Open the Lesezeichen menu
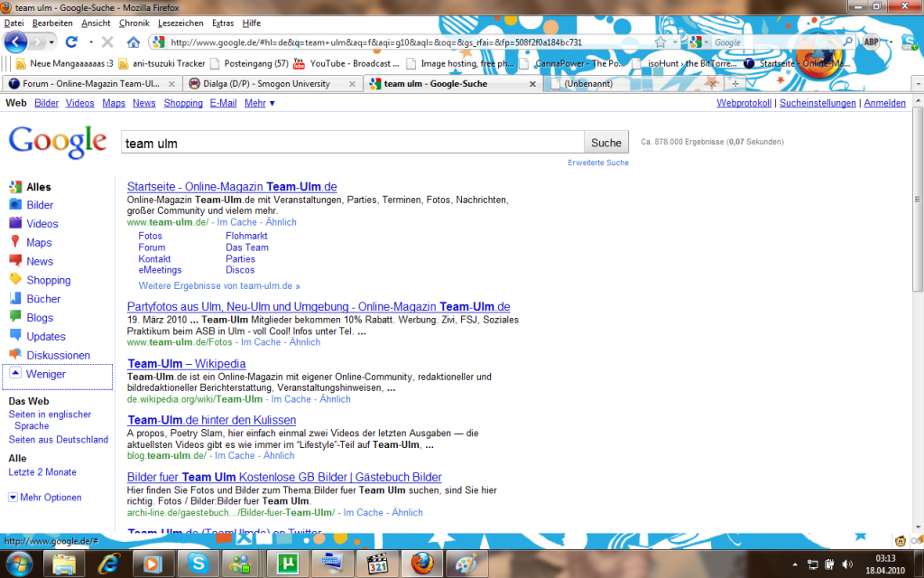 point(180,23)
